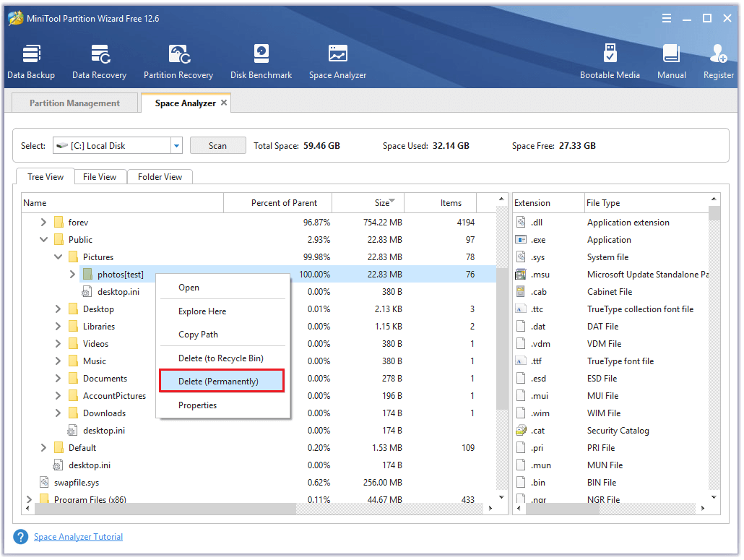
Task: Expand the Downloads folder
Action: point(58,413)
